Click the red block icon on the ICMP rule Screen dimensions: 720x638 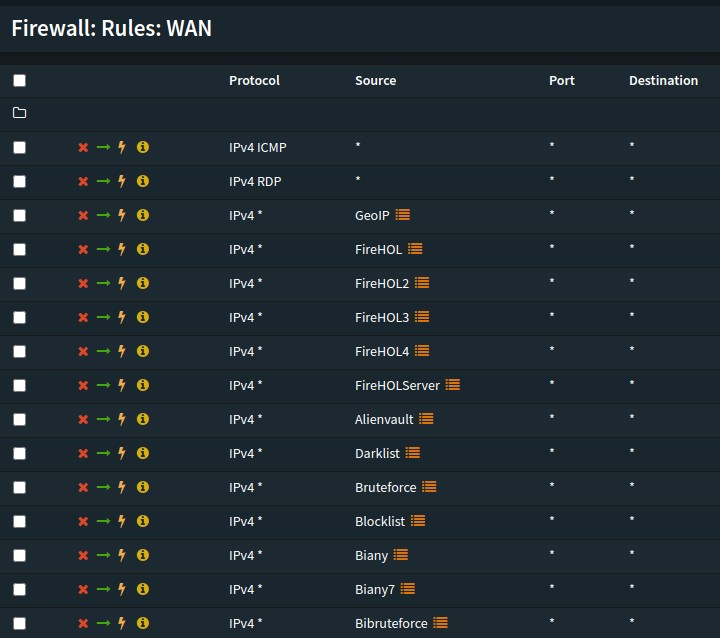coord(84,148)
